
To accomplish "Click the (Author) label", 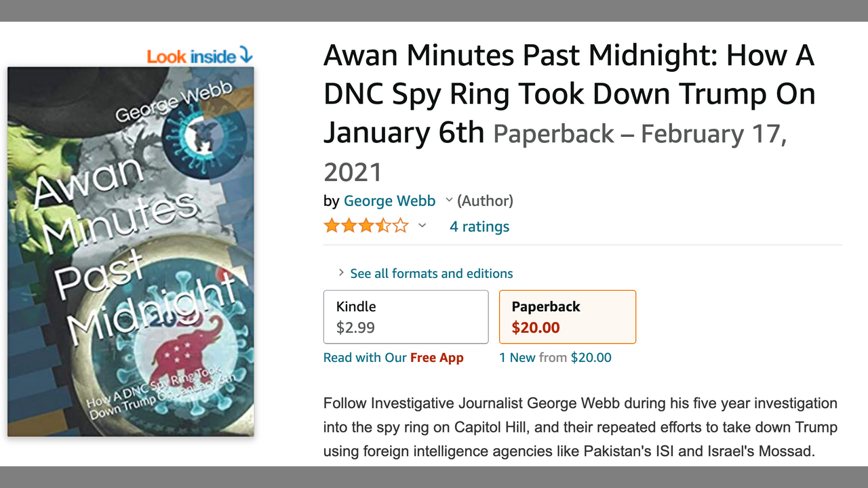I will (x=485, y=201).
